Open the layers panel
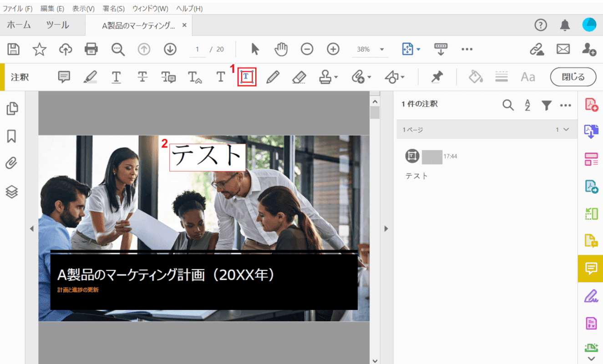The image size is (603, 364). coord(12,192)
